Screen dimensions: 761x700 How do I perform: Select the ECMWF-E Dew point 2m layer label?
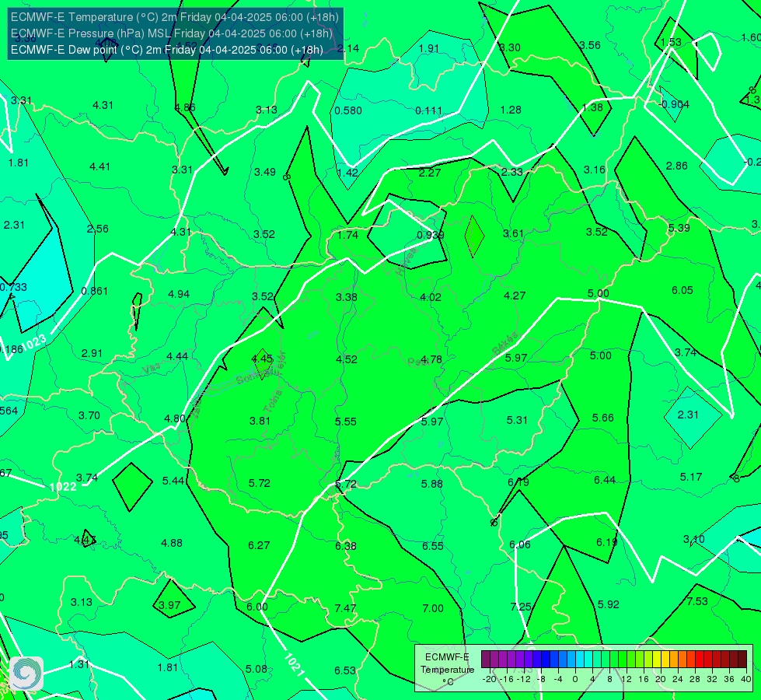167,50
